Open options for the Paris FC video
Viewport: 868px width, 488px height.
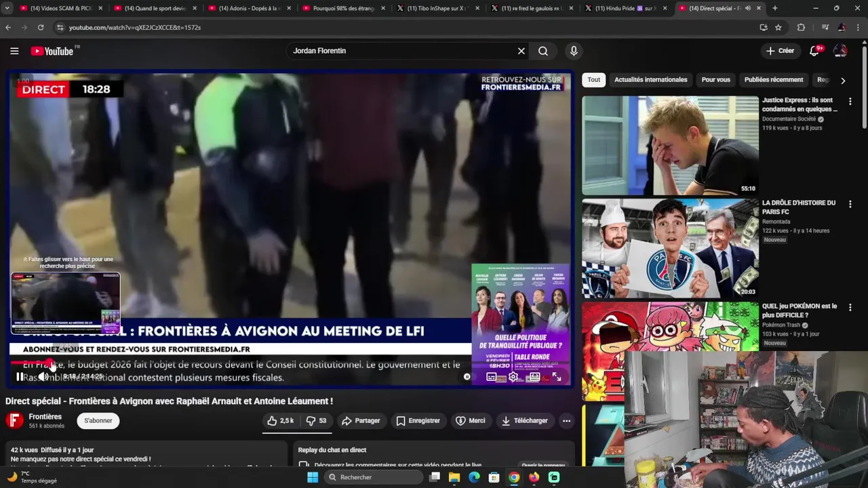click(x=850, y=204)
